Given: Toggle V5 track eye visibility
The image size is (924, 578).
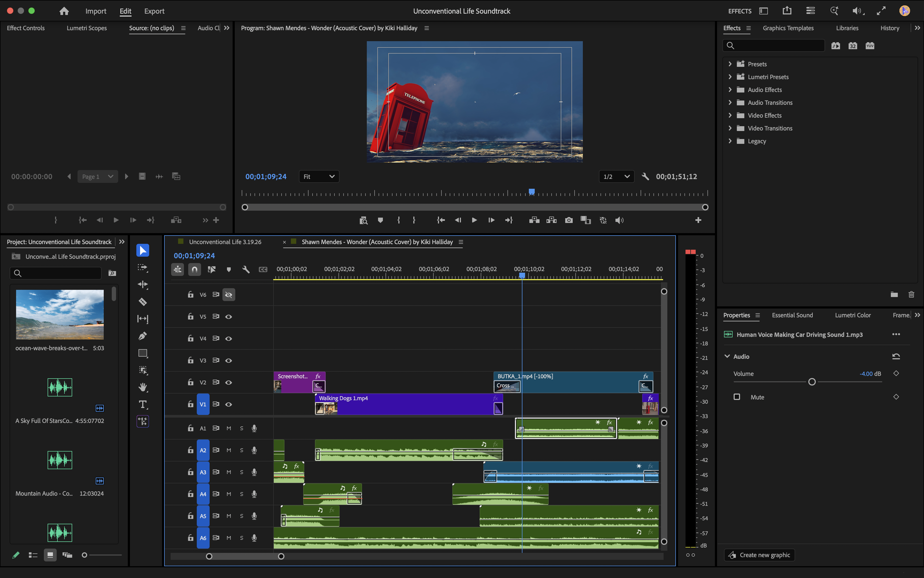Looking at the screenshot, I should [229, 317].
